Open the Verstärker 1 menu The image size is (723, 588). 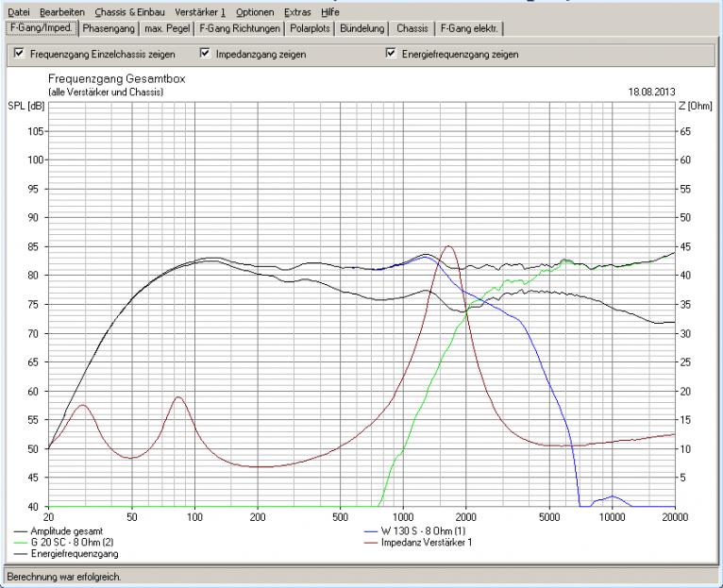[x=200, y=12]
